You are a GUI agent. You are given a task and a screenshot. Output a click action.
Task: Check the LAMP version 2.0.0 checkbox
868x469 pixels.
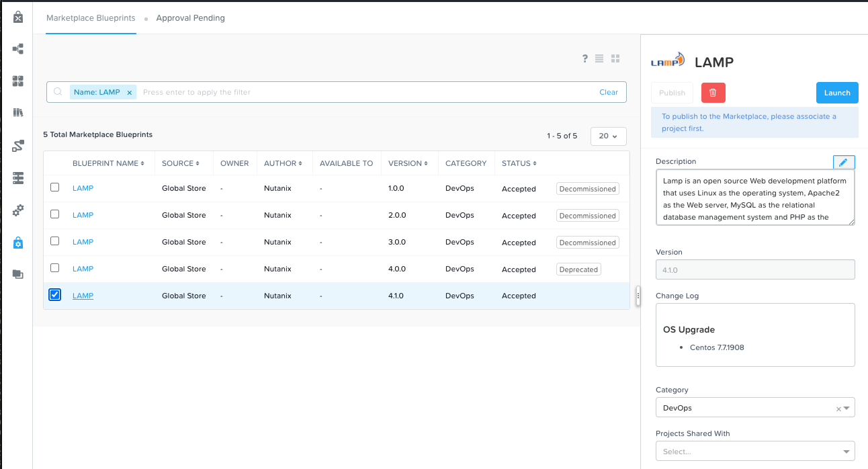(x=55, y=214)
